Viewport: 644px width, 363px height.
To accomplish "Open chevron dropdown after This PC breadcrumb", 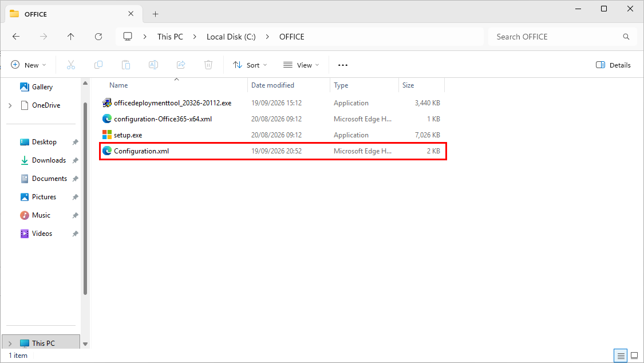I will click(195, 37).
